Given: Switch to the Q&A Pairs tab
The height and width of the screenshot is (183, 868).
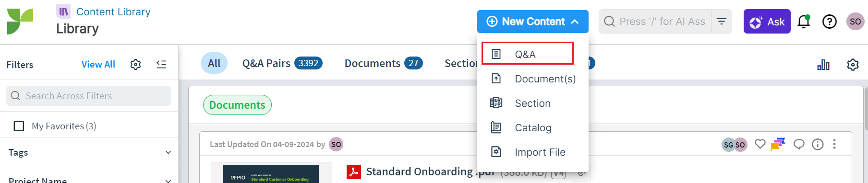Looking at the screenshot, I should point(282,63).
